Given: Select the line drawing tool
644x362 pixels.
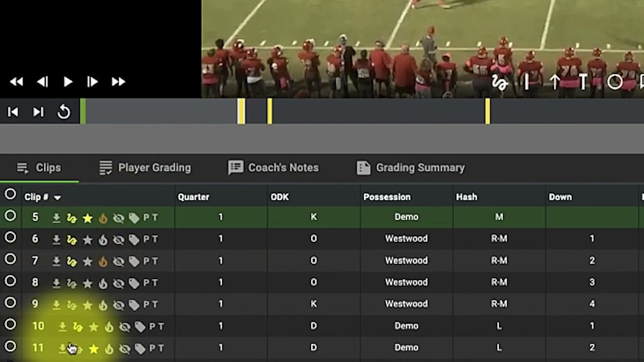Looking at the screenshot, I should tap(526, 82).
